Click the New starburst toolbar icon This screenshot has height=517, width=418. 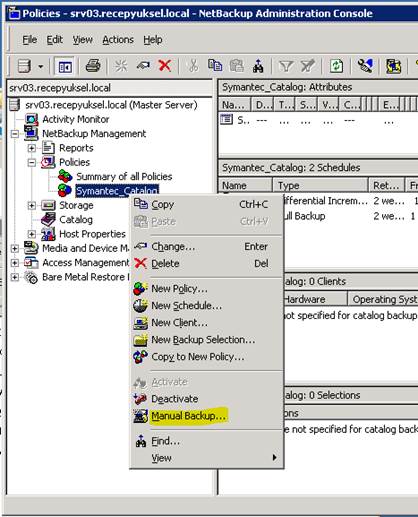(x=121, y=66)
